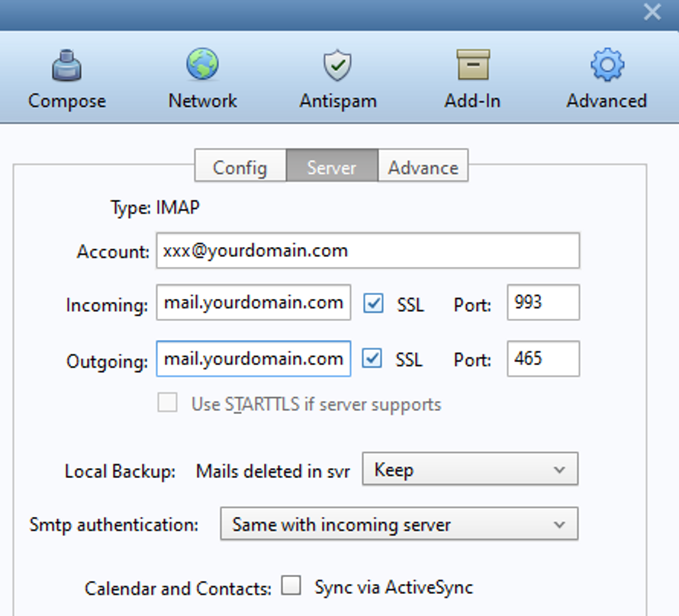Open the Compose settings icon
Image resolution: width=679 pixels, height=616 pixels.
(66, 67)
